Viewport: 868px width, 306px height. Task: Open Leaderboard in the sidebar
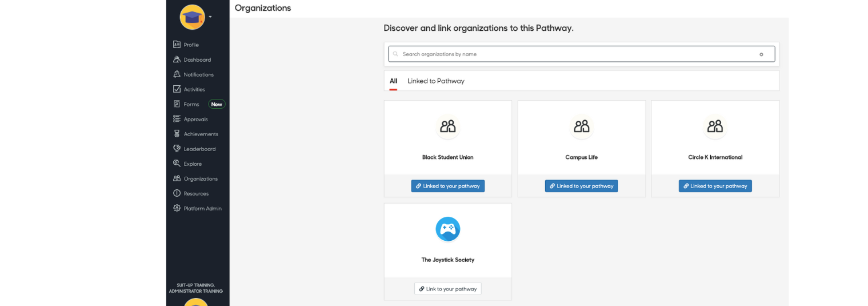(200, 149)
